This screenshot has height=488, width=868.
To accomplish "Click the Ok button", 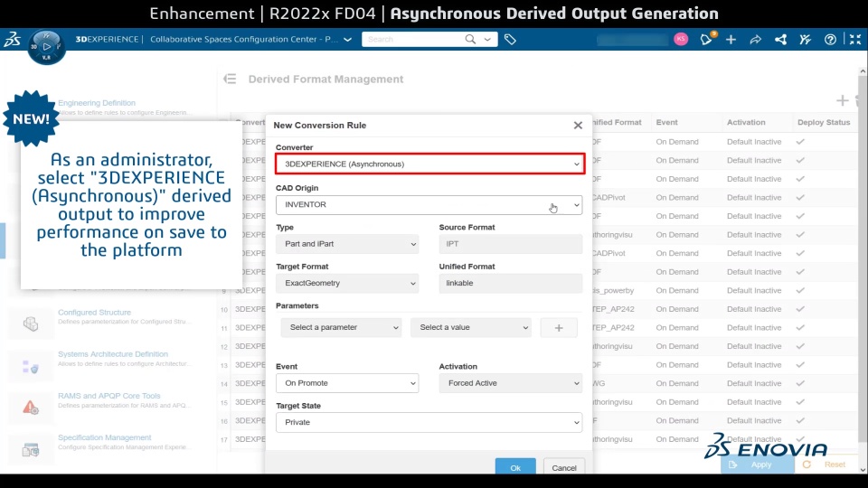I will (515, 467).
